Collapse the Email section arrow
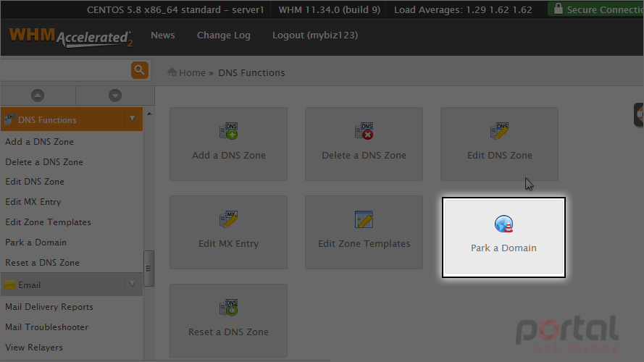 (x=133, y=284)
